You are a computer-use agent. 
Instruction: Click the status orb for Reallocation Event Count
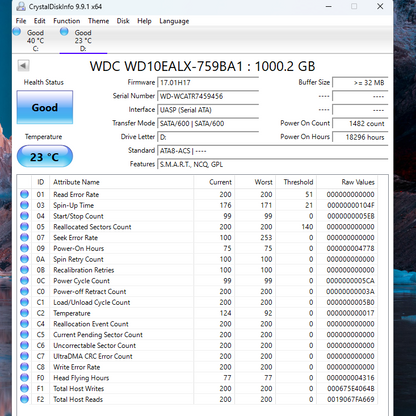click(x=24, y=324)
